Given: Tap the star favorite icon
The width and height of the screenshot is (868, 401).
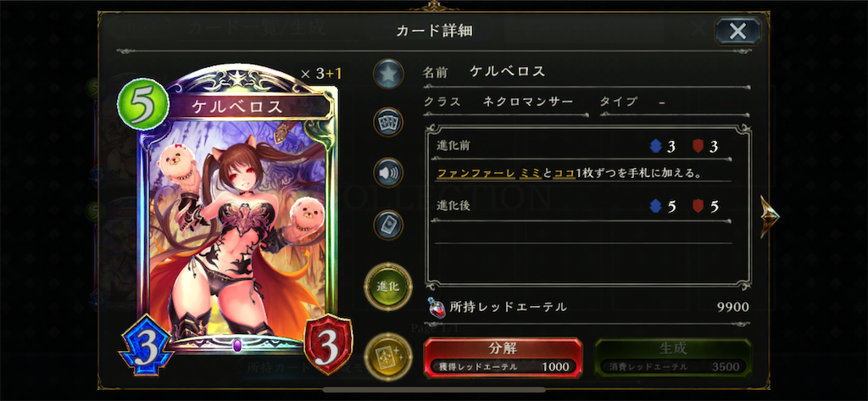Looking at the screenshot, I should coord(388,74).
